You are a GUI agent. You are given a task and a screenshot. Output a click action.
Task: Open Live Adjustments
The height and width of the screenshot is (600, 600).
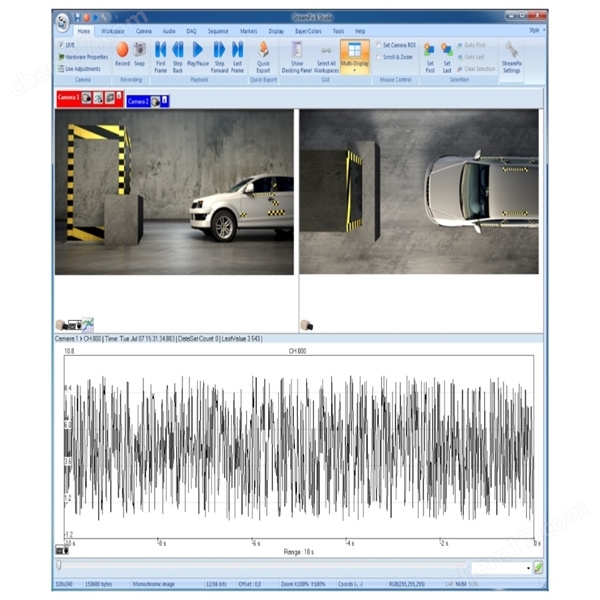[79, 69]
